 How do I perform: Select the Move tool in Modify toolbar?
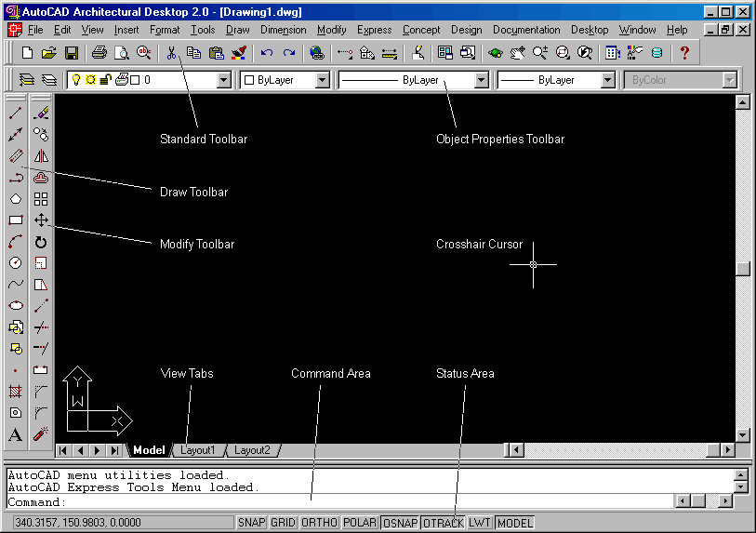(x=41, y=220)
